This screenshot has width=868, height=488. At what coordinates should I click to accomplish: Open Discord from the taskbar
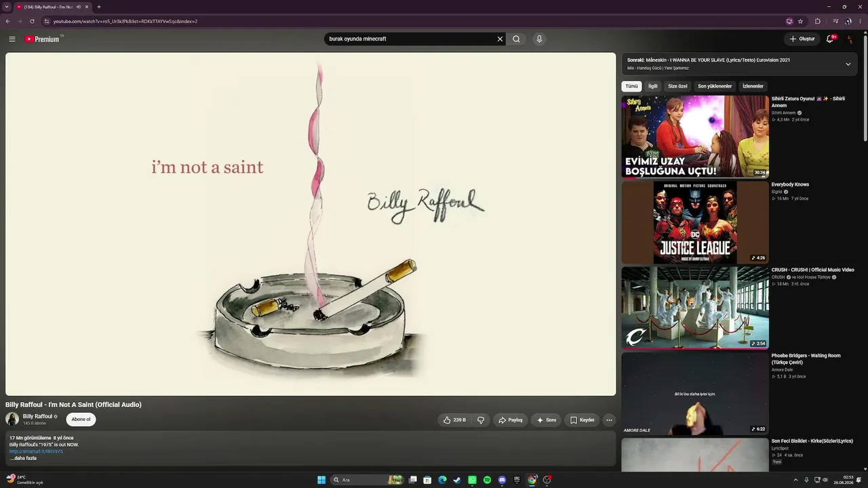pyautogui.click(x=502, y=480)
